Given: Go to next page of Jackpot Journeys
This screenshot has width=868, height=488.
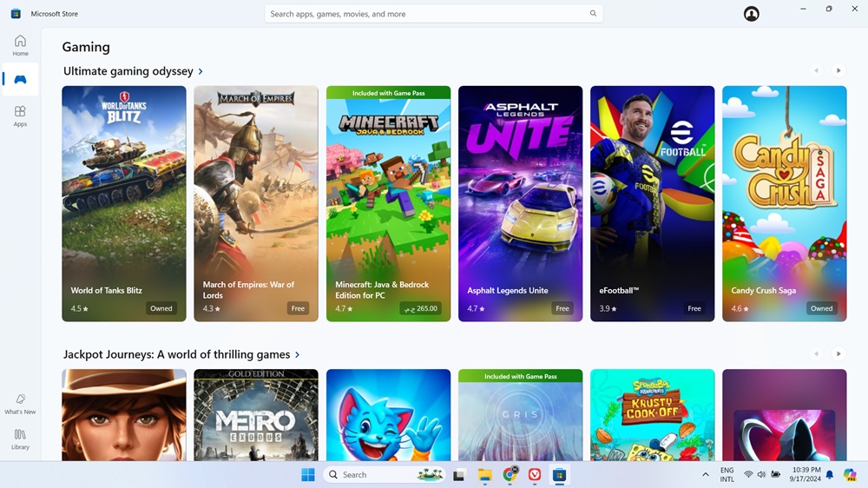Looking at the screenshot, I should 838,353.
